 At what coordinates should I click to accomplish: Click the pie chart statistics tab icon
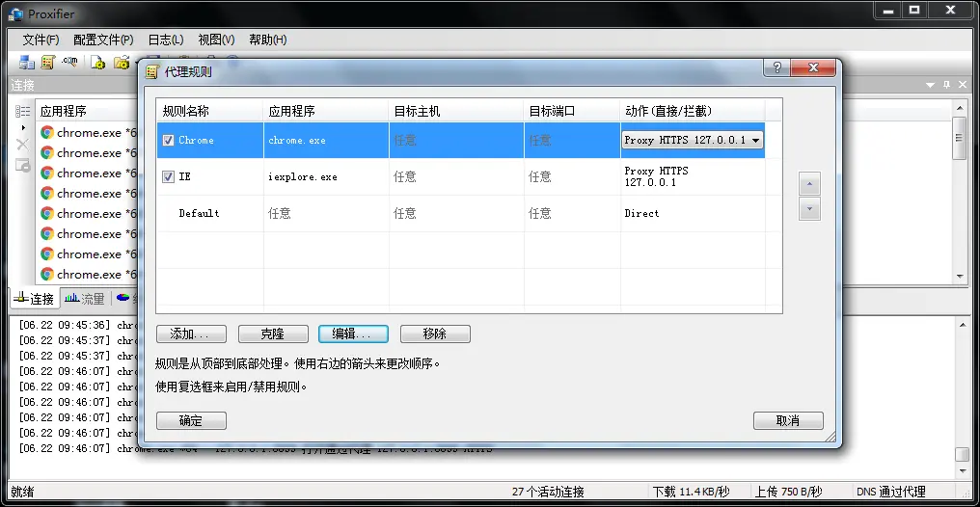123,299
